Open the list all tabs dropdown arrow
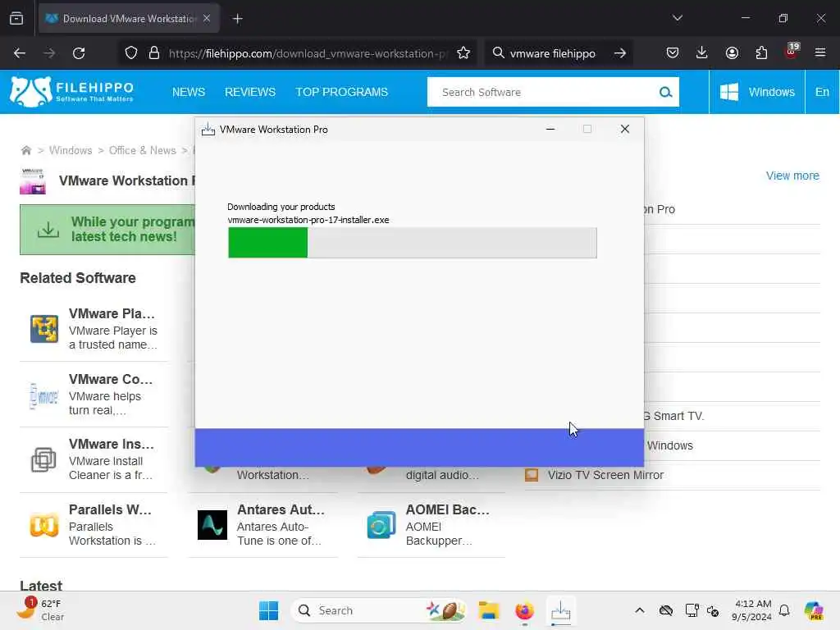Screen dimensions: 840x630 point(677,18)
